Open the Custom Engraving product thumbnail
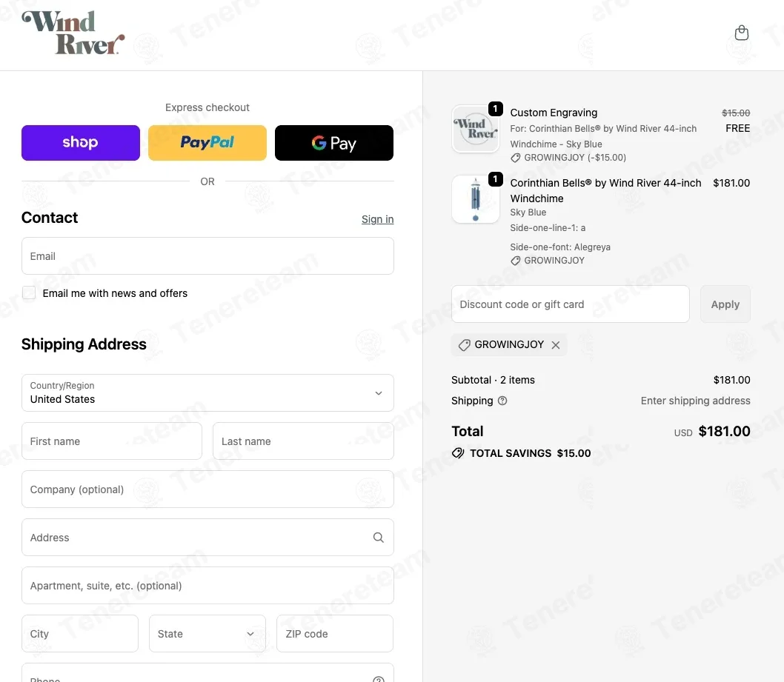The height and width of the screenshot is (682, 784). [475, 129]
